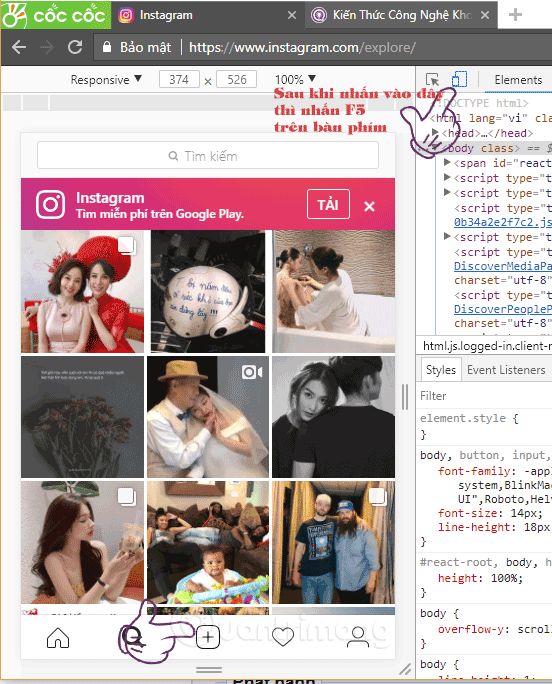Dismiss the Google Play banner
Screen dimensions: 552x684
[x=369, y=206]
